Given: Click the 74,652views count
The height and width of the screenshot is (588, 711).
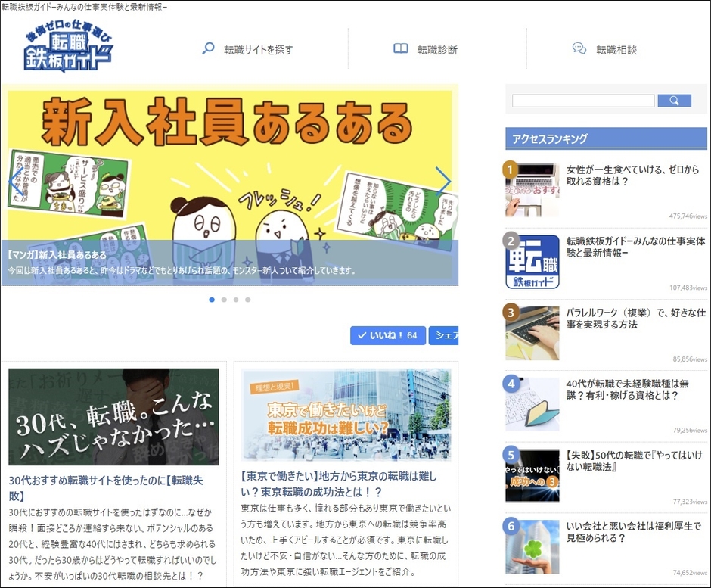Looking at the screenshot, I should click(690, 573).
